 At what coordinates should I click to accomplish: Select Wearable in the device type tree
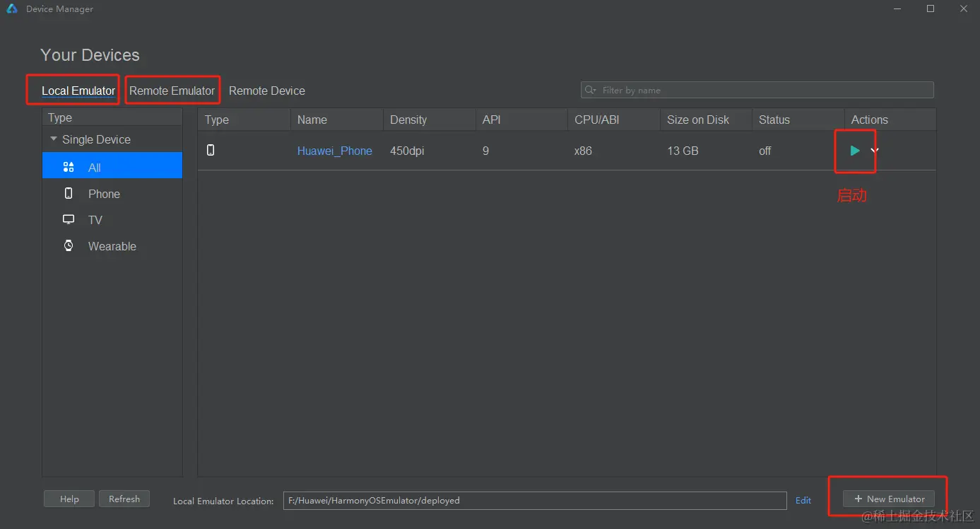click(x=112, y=246)
